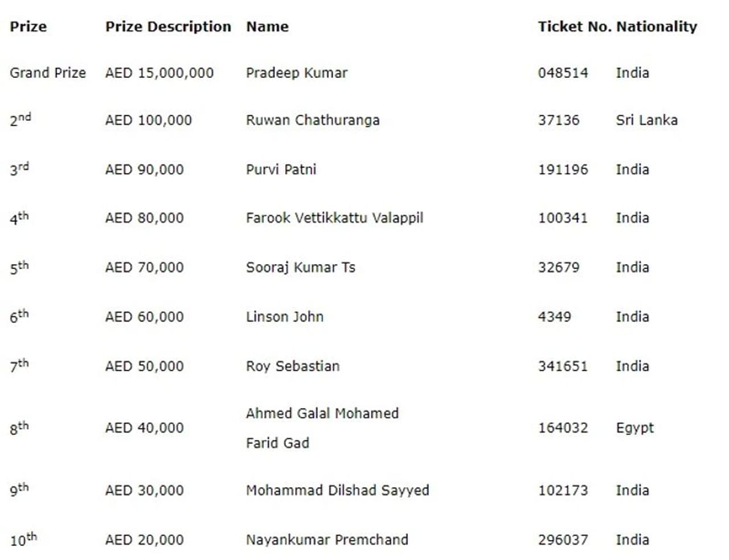
Task: Select the name Linson John
Action: (285, 317)
